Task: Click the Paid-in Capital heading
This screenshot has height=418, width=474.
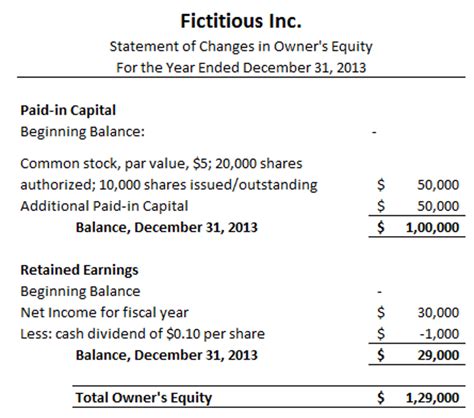Action: (x=68, y=110)
